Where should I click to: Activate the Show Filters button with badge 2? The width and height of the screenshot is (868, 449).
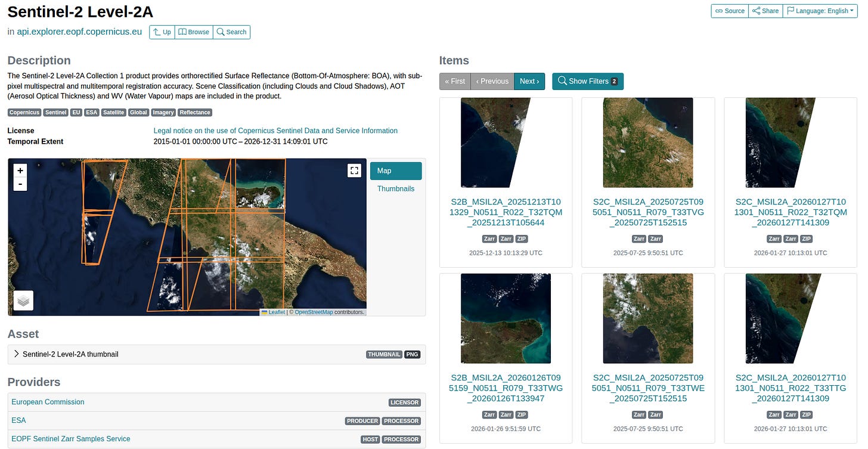click(587, 81)
